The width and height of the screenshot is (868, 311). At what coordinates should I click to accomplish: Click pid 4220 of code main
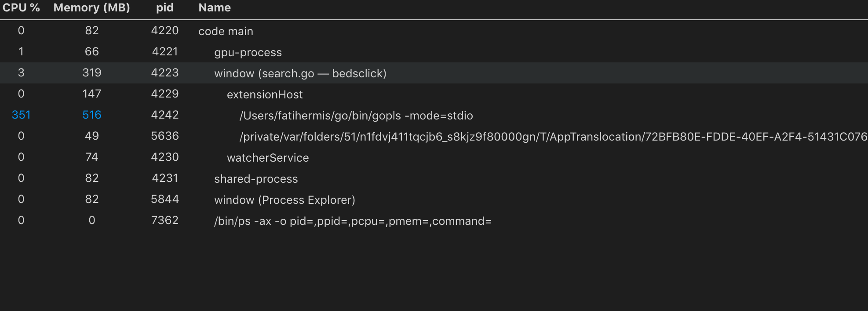click(x=164, y=31)
